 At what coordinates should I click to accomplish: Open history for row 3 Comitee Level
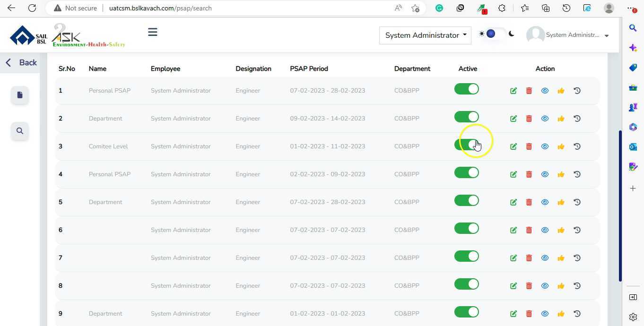coord(577,146)
